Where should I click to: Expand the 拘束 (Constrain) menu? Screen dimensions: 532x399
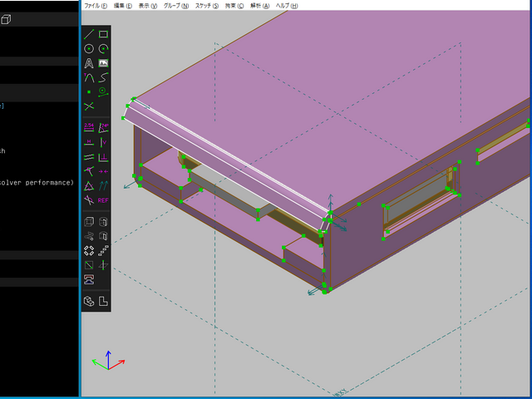(x=234, y=5)
